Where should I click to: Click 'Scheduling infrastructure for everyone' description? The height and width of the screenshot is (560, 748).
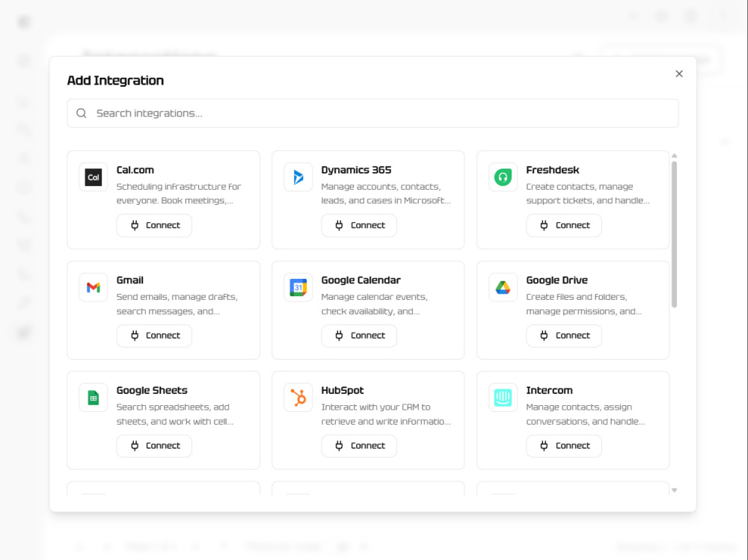click(179, 193)
